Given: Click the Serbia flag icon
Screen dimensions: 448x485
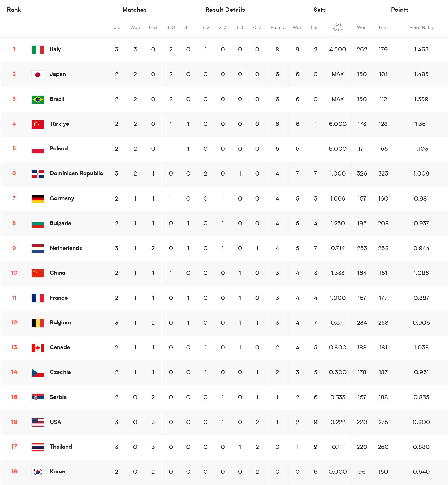Looking at the screenshot, I should tap(37, 397).
